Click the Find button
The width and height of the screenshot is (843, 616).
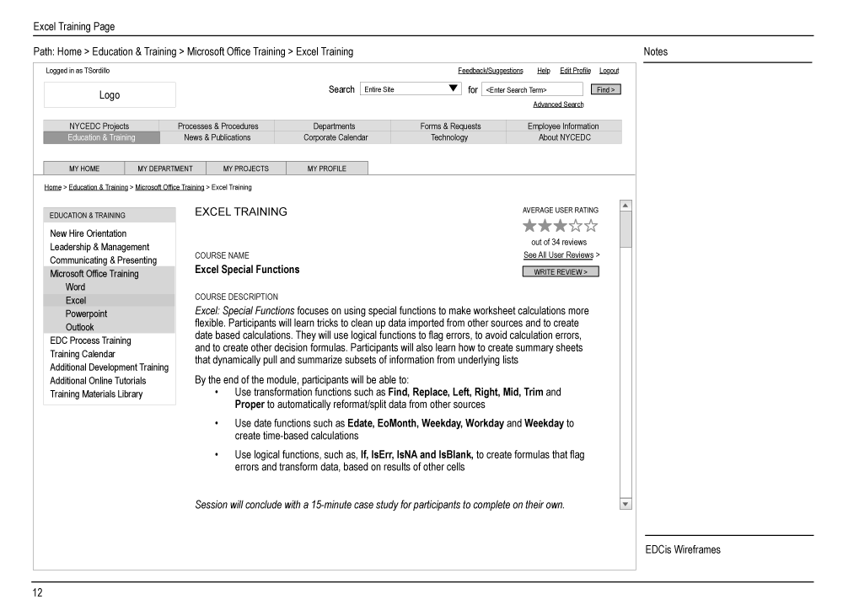pyautogui.click(x=605, y=88)
